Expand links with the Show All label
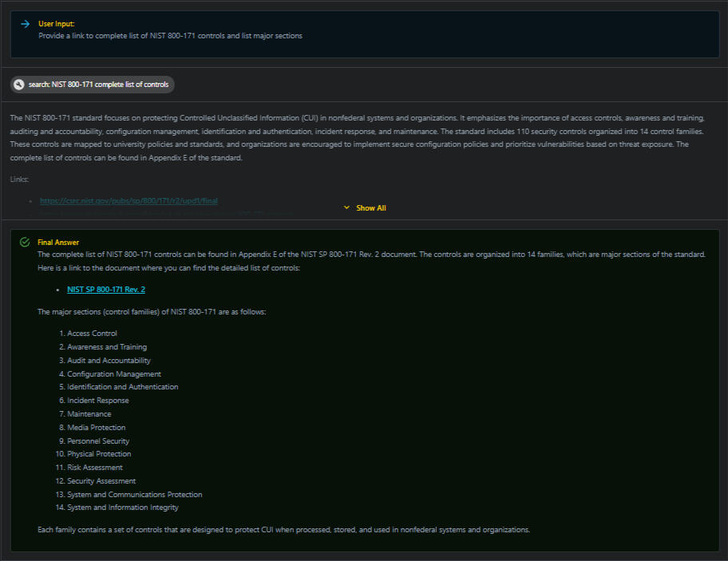Image resolution: width=728 pixels, height=561 pixels. pos(371,207)
